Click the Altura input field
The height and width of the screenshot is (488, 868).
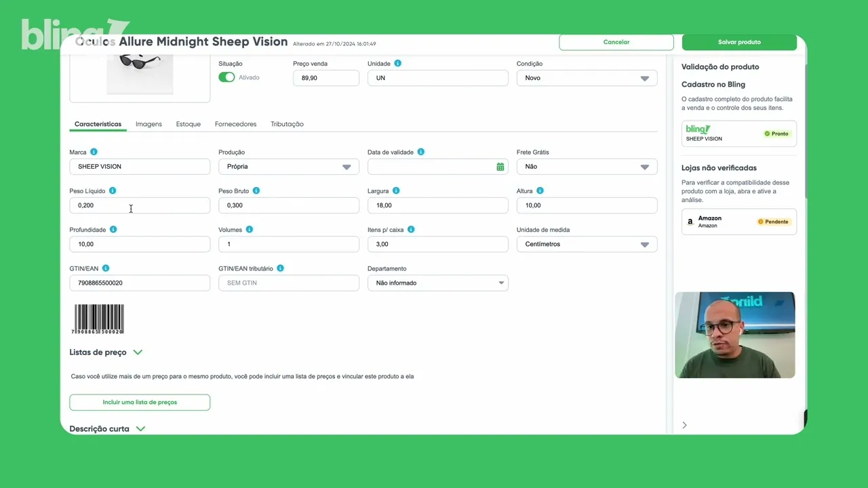click(x=587, y=205)
